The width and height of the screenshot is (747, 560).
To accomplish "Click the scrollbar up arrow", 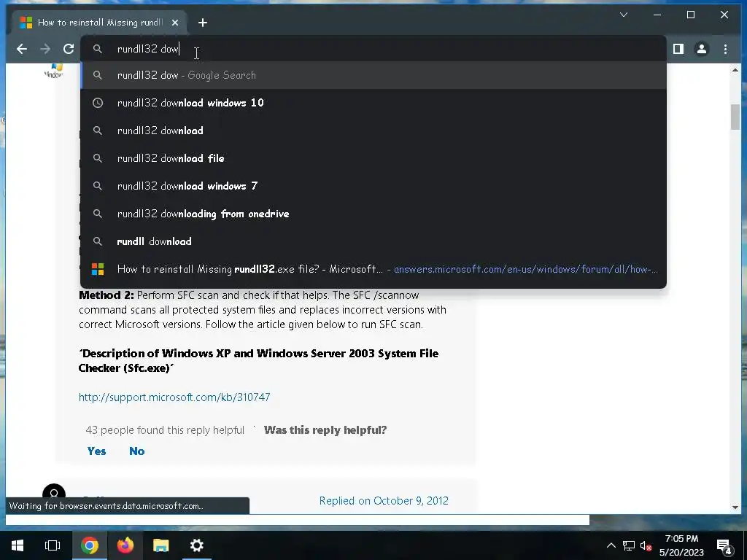I will (735, 70).
